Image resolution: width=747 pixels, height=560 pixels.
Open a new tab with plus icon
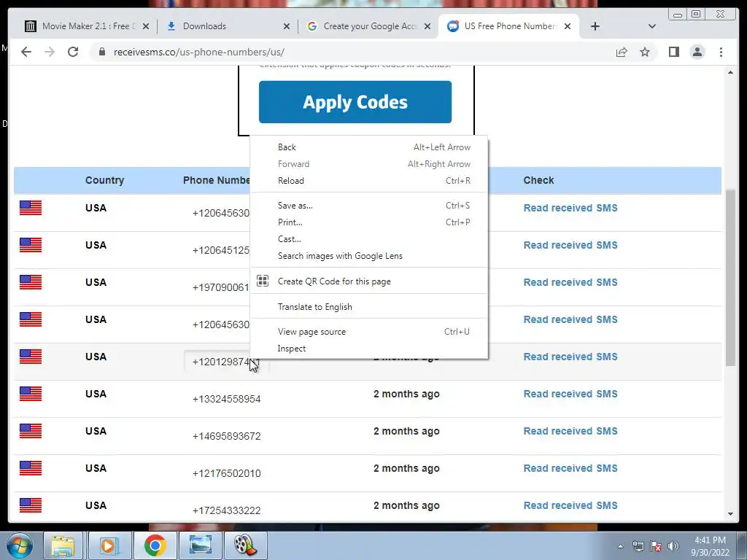pyautogui.click(x=595, y=26)
